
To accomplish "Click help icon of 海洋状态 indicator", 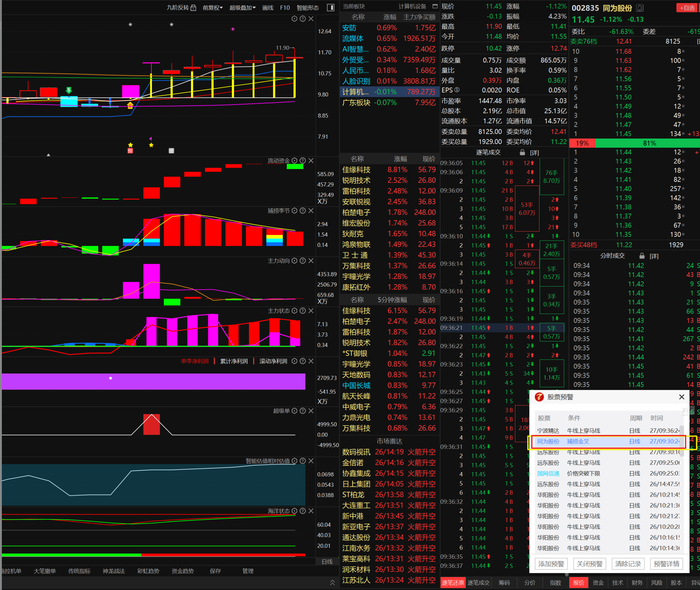I will (x=302, y=511).
